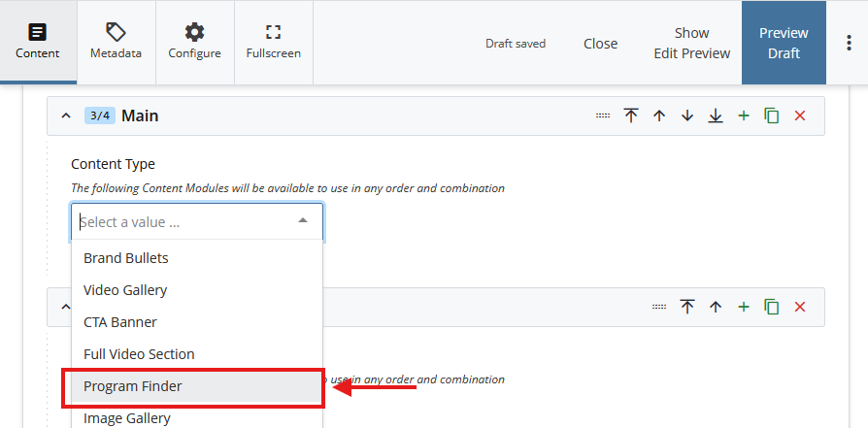The height and width of the screenshot is (428, 868).
Task: Click the Content Type dropdown arrow
Action: tap(303, 221)
